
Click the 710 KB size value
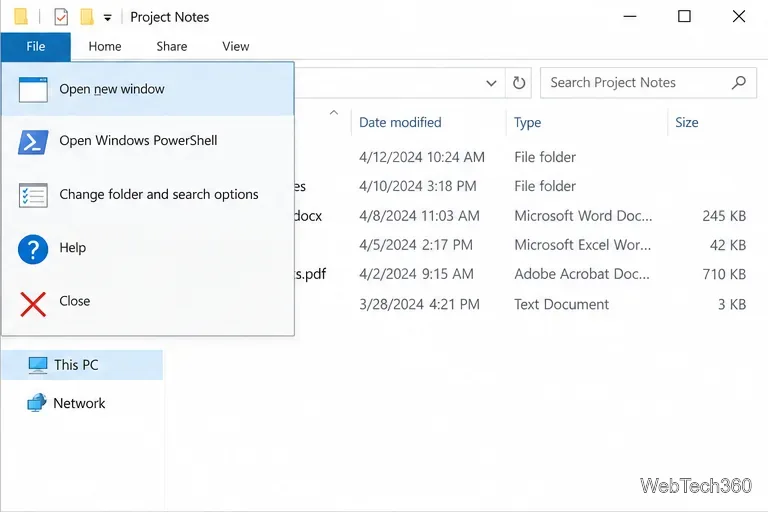point(724,274)
